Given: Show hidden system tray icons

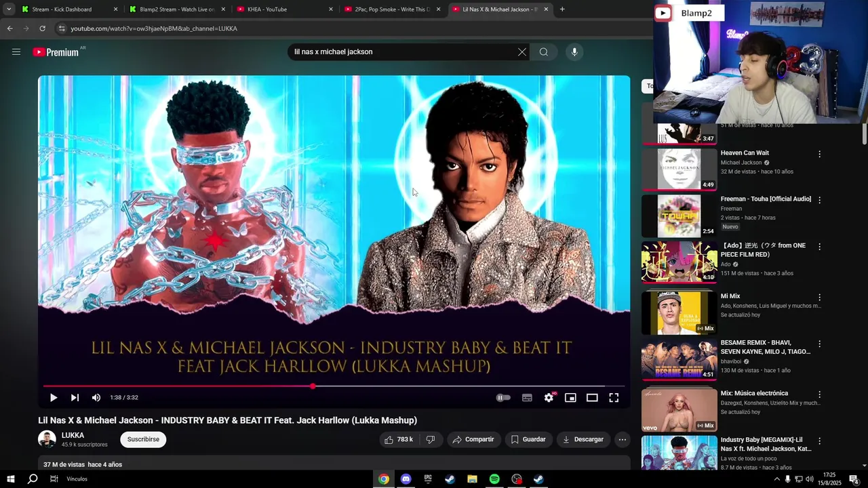Looking at the screenshot, I should click(776, 479).
